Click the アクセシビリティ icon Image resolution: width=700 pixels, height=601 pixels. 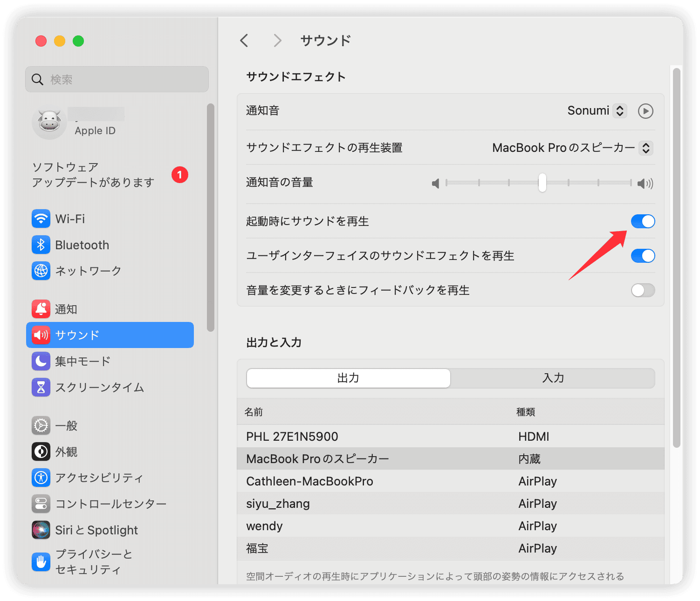pos(41,478)
